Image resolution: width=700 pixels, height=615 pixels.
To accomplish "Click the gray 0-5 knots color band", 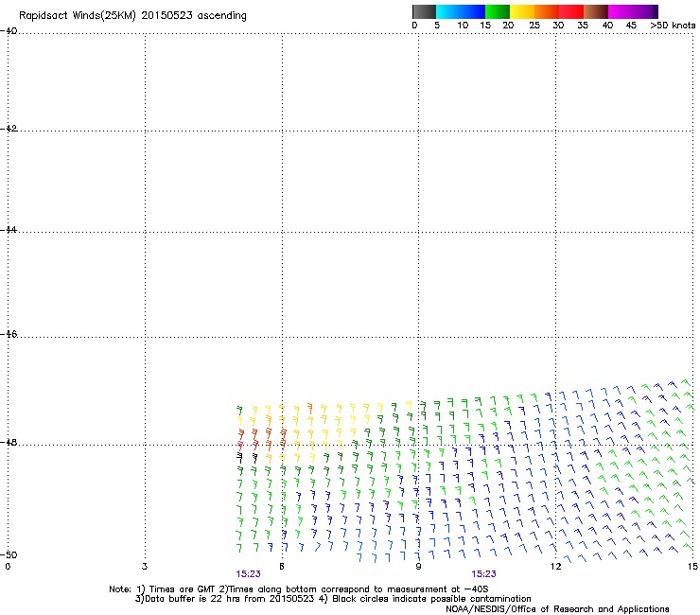I will tap(424, 11).
